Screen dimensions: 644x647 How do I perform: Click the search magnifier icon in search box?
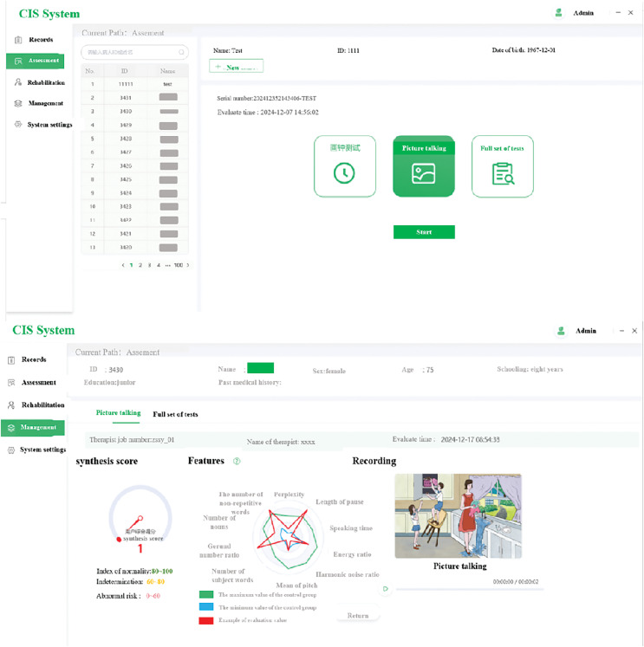181,52
